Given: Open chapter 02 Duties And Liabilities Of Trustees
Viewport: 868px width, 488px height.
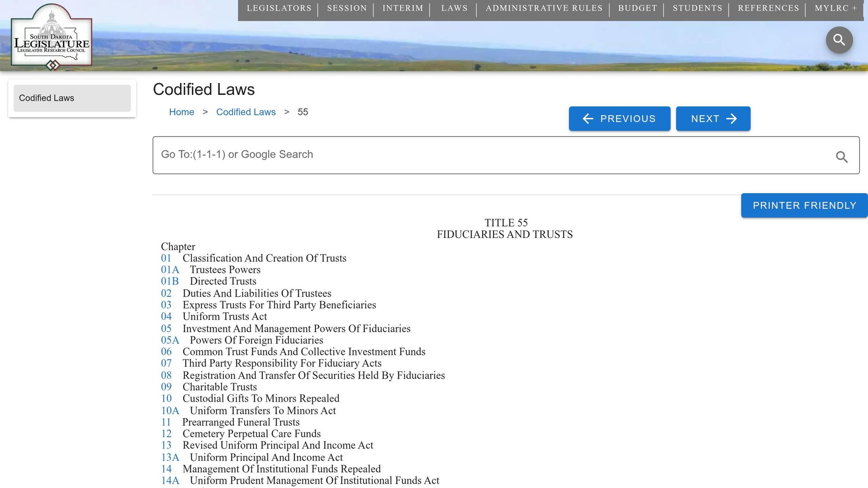Looking at the screenshot, I should [x=166, y=294].
